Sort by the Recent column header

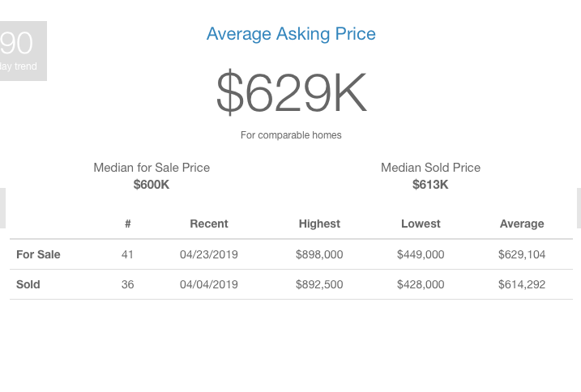209,224
